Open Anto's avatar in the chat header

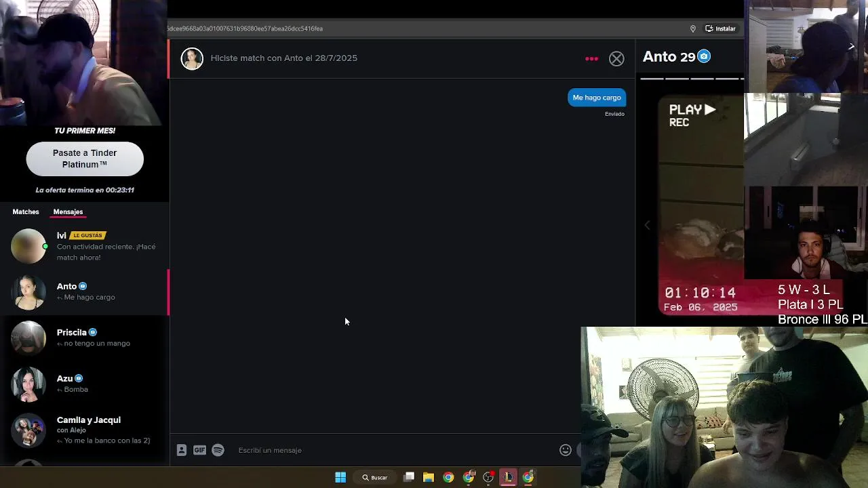pyautogui.click(x=192, y=58)
